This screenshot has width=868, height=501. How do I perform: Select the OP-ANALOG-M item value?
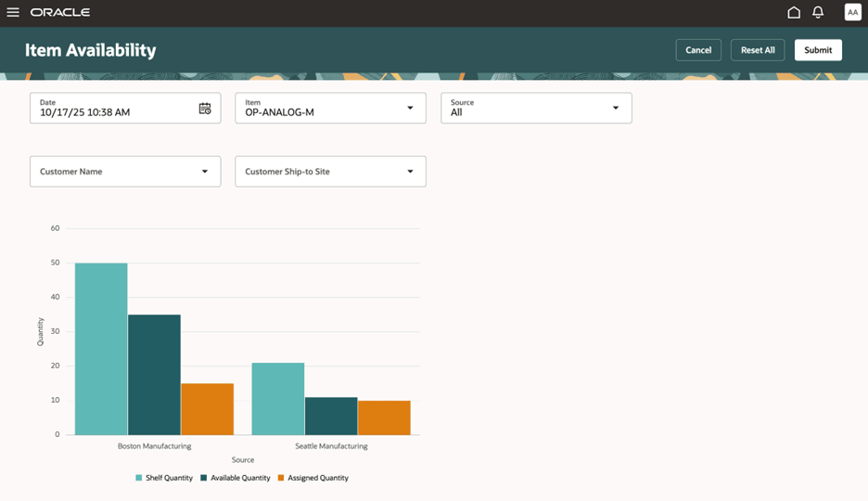pos(279,112)
